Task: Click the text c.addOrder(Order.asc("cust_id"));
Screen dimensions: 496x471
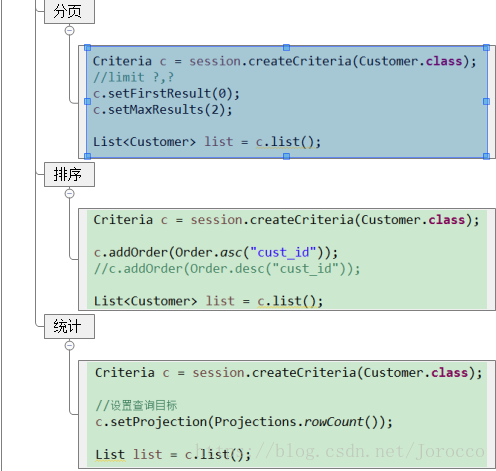Action: click(x=216, y=253)
